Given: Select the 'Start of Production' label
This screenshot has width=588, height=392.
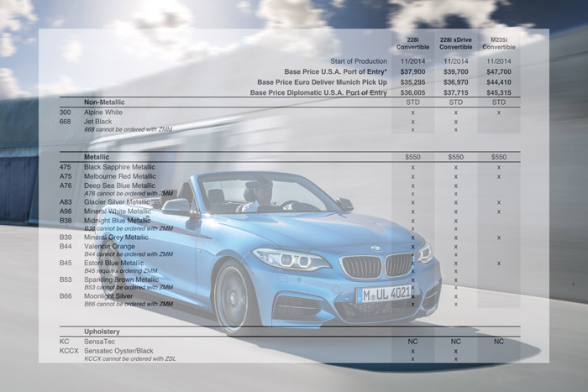Looking at the screenshot, I should 359,61.
